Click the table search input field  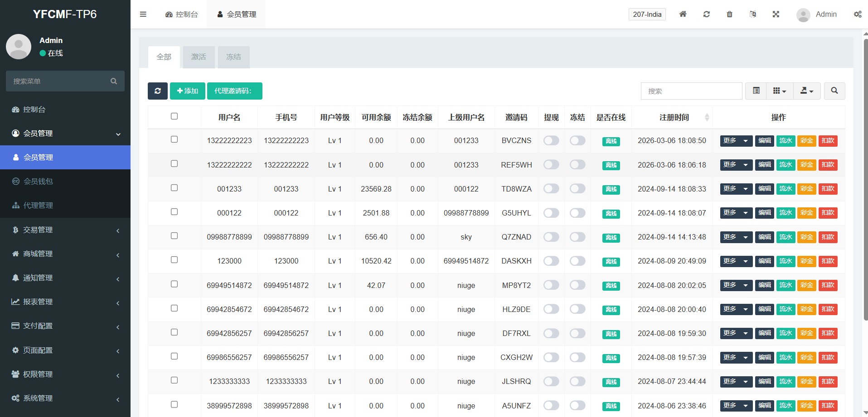(691, 91)
